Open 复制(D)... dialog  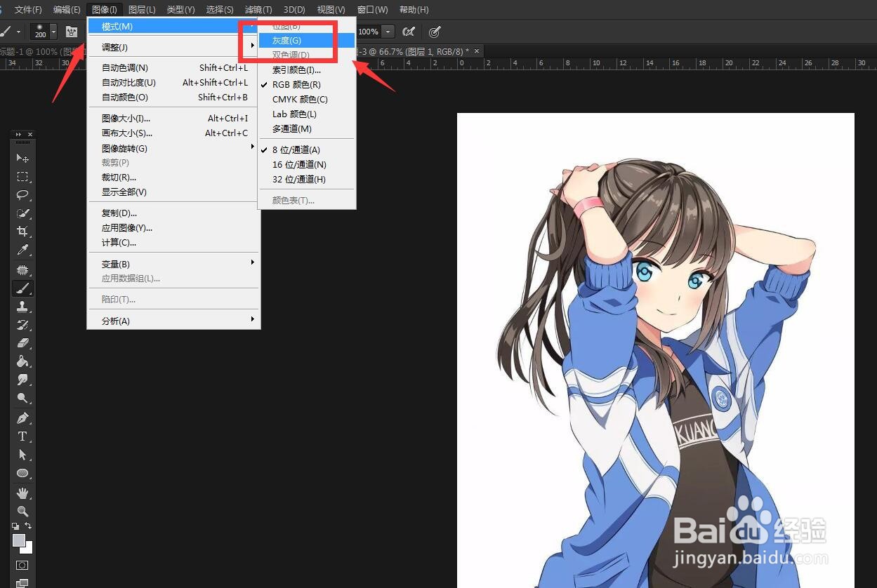pyautogui.click(x=173, y=213)
